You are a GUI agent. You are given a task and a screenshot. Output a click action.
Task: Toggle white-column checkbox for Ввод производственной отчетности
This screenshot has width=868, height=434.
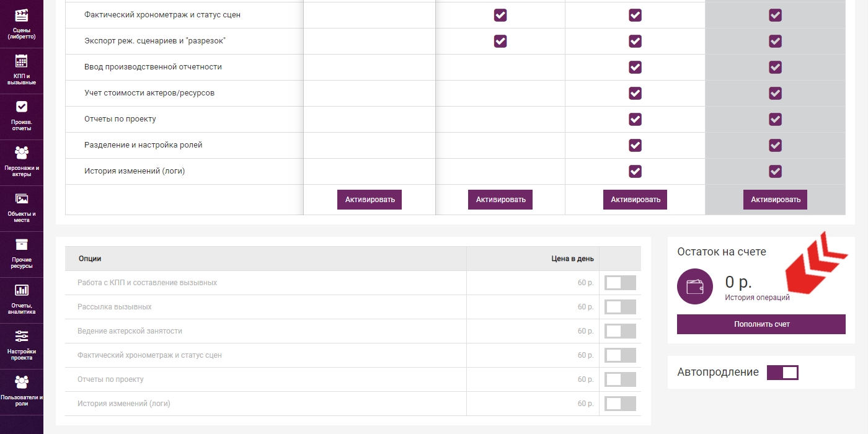(x=635, y=67)
